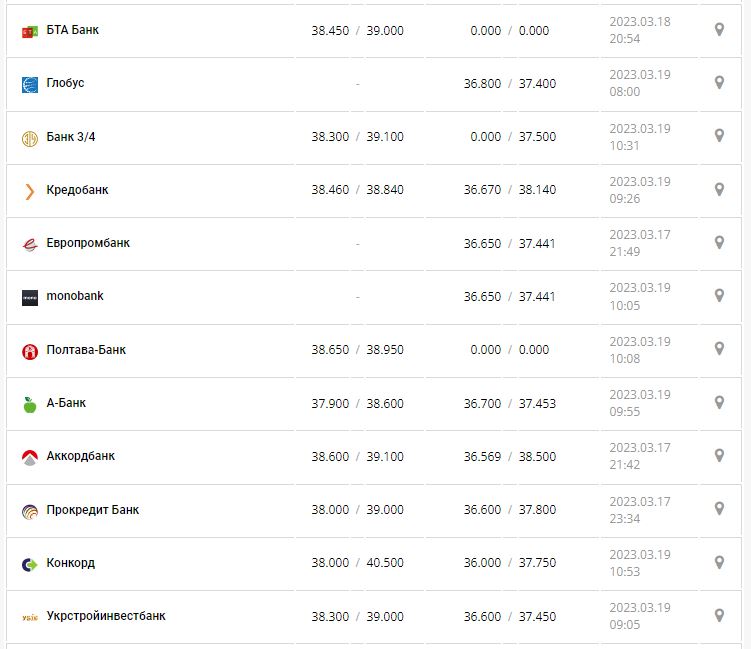Click Конкорд rate 38.000 / 40.500
Screen dimensions: 751x649
(357, 563)
